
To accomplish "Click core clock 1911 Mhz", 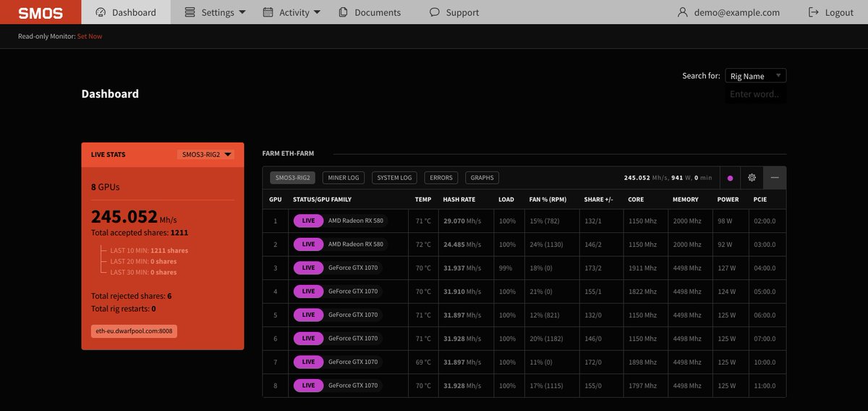I will [642, 268].
